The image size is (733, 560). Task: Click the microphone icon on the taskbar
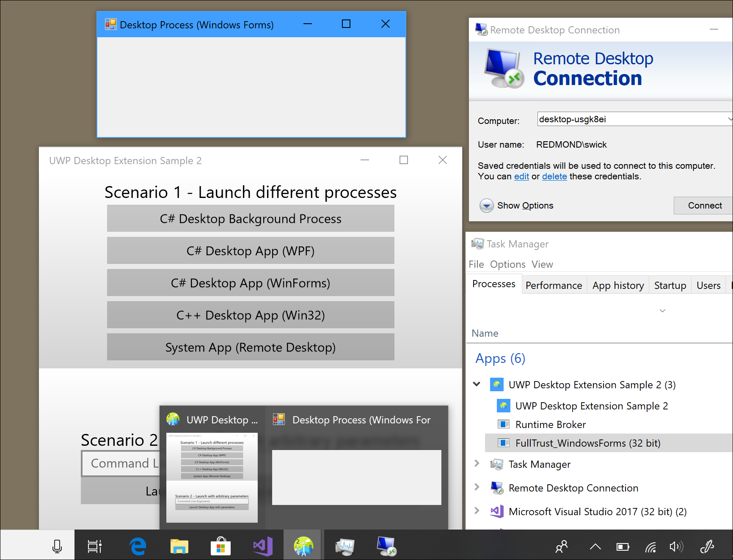pyautogui.click(x=57, y=546)
